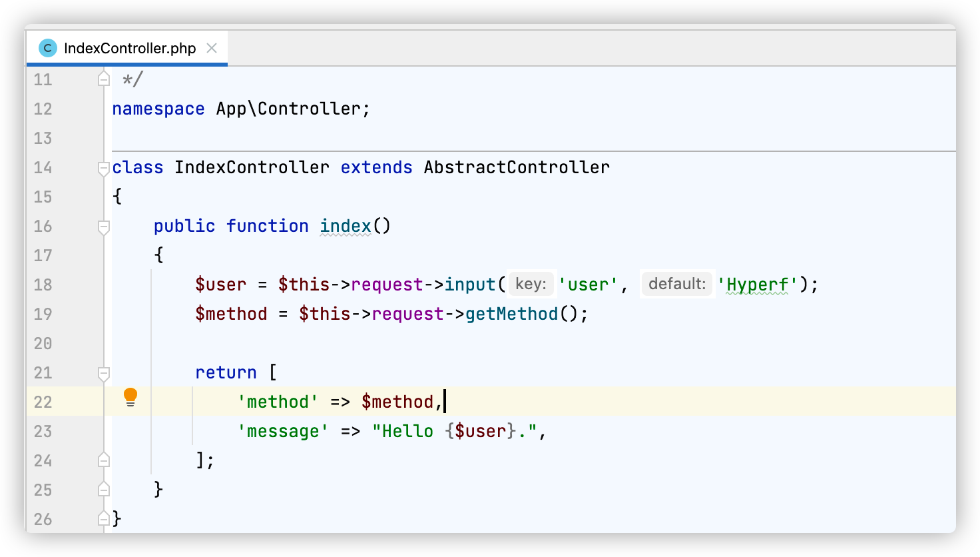The height and width of the screenshot is (557, 980).
Task: Click the underlined index method name
Action: pos(344,226)
